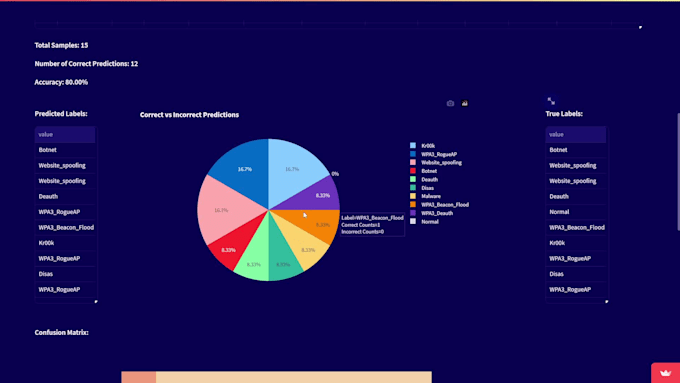
Task: Download the pie chart using camera icon
Action: click(450, 103)
